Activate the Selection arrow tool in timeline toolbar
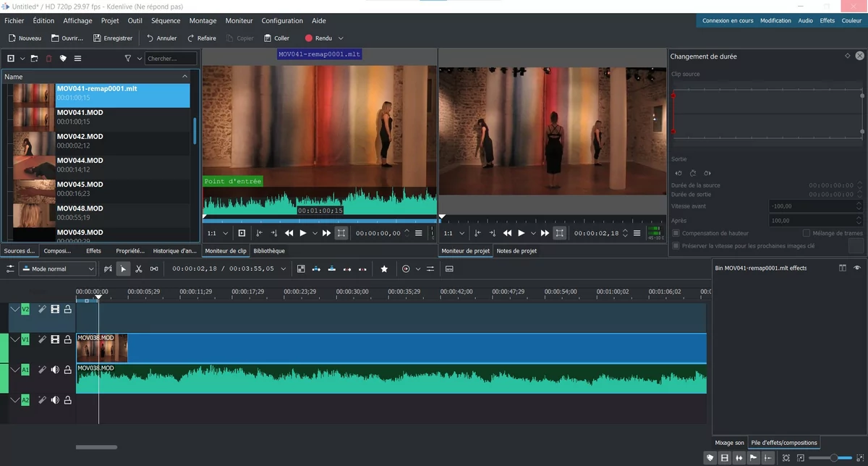This screenshot has width=868, height=466. 123,268
